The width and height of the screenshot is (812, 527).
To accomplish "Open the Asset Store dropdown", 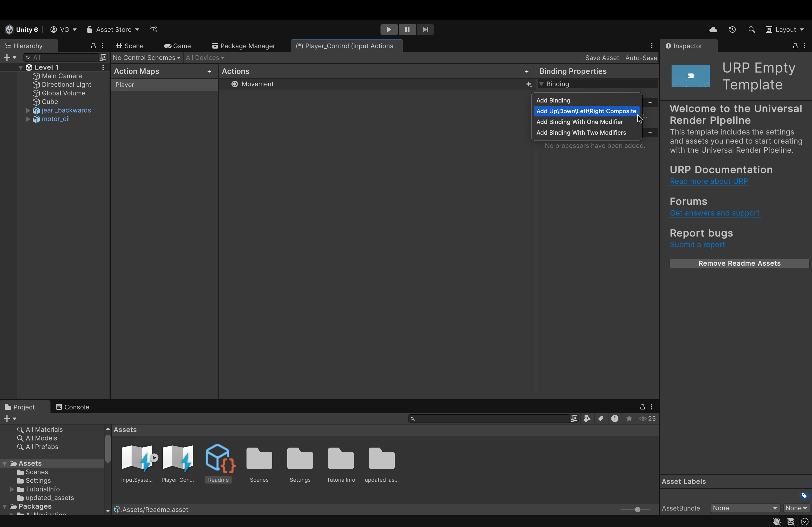I will pos(113,30).
